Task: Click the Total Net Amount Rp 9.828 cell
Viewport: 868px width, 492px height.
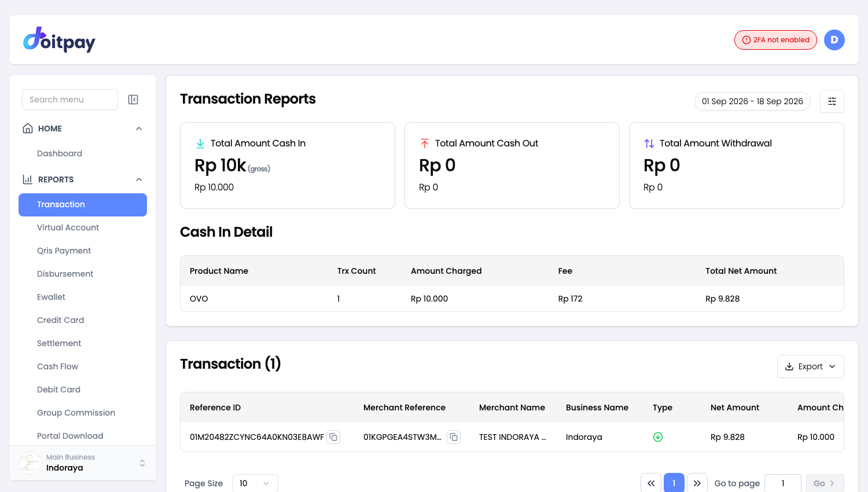Action: tap(723, 299)
